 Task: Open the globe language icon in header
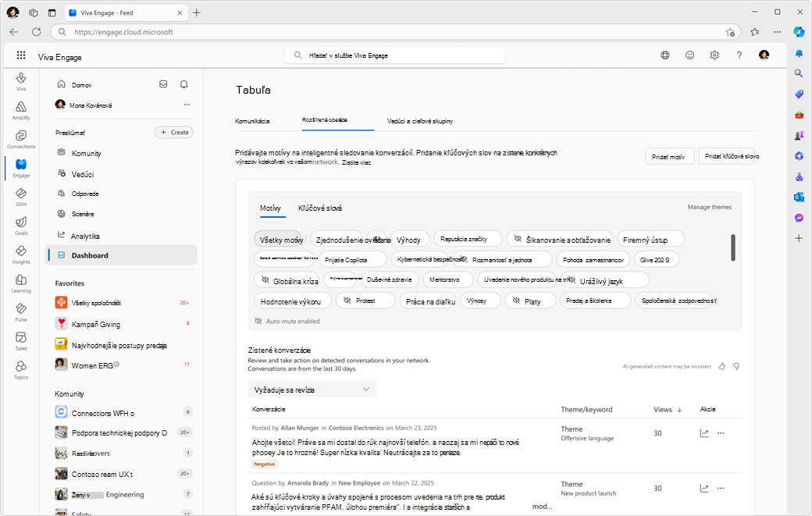(x=665, y=55)
